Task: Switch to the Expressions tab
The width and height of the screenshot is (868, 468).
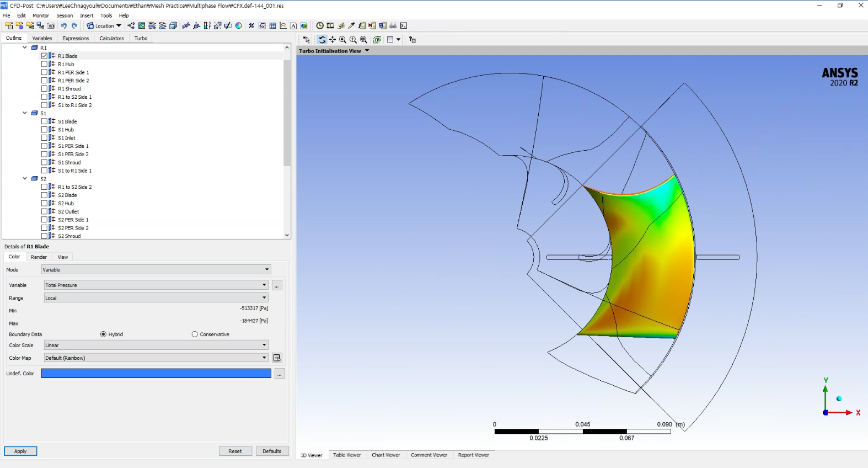Action: point(76,38)
